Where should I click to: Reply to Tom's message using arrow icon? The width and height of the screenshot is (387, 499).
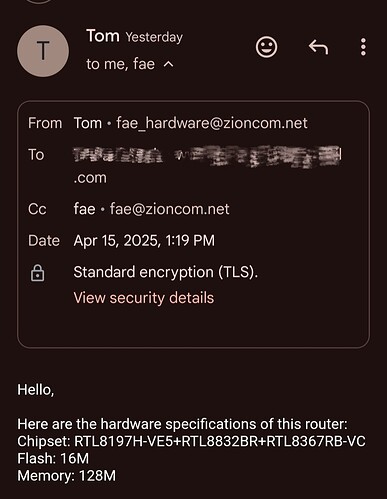(318, 47)
